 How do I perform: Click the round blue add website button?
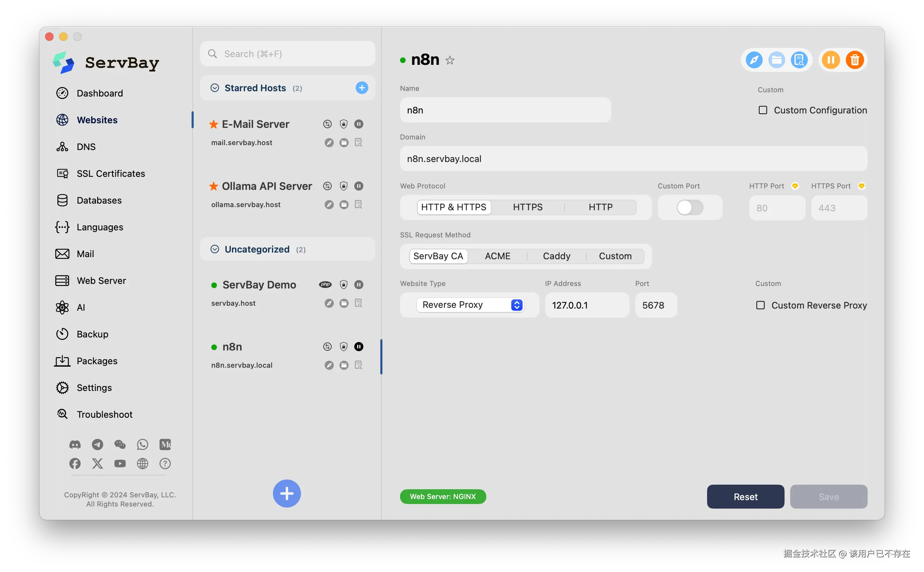pos(287,493)
